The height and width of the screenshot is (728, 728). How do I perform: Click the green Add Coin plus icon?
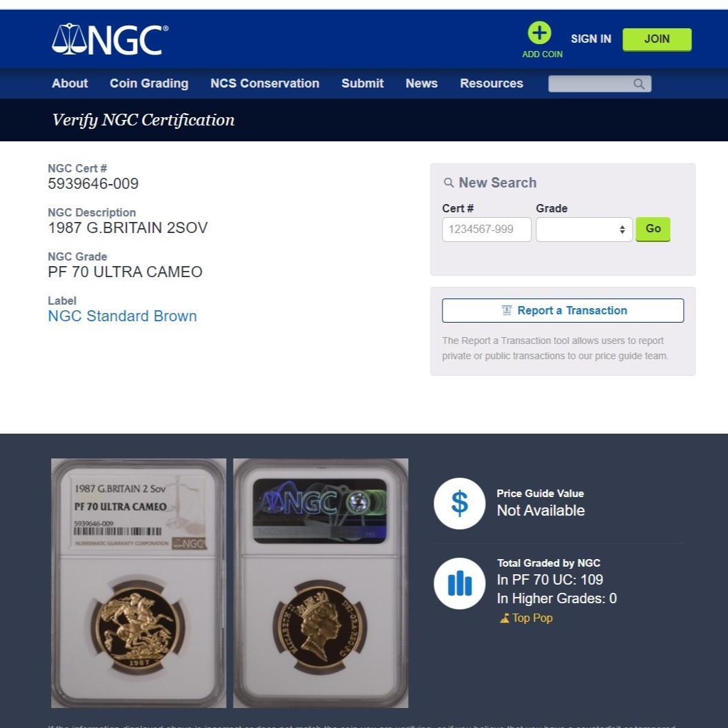coord(539,33)
